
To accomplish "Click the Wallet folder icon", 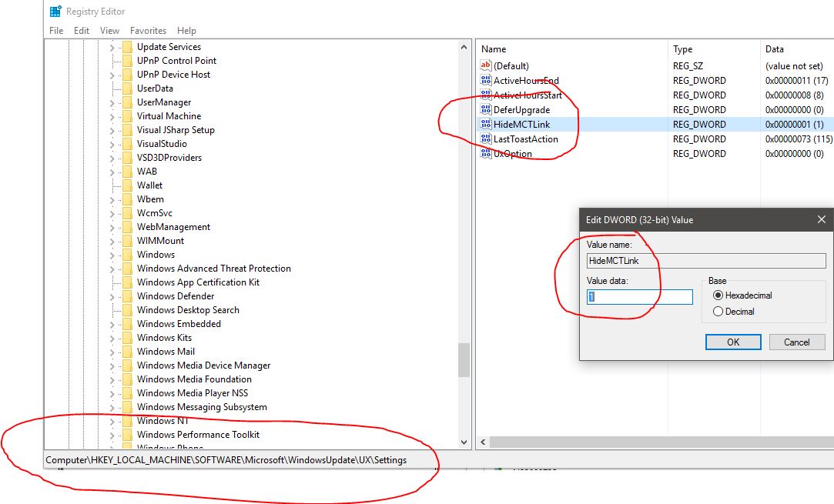I will pyautogui.click(x=127, y=185).
